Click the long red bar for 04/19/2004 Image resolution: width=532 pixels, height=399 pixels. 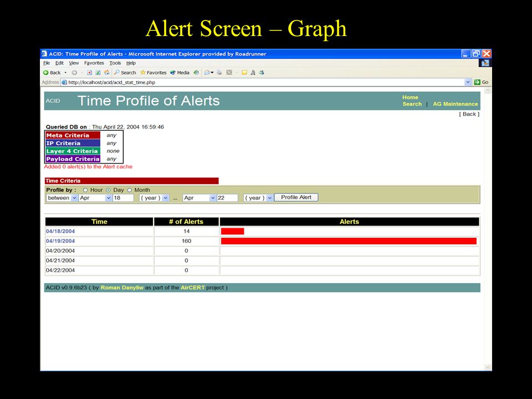349,241
